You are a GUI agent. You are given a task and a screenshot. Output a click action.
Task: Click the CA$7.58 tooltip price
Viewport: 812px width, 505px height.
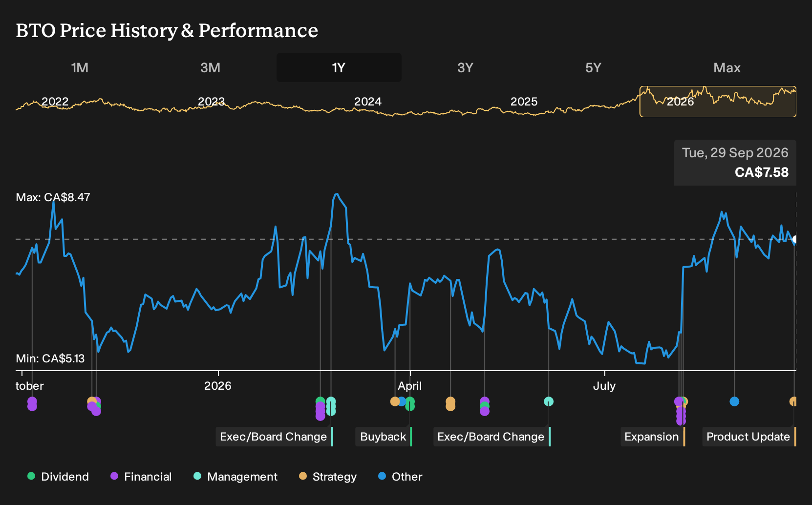tap(762, 172)
